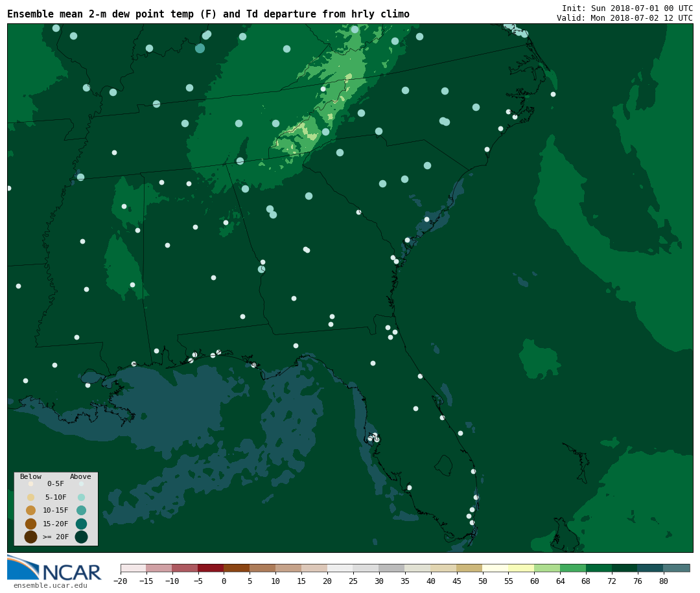
Task: Click the '>= 20F' legend label
Action: click(56, 537)
